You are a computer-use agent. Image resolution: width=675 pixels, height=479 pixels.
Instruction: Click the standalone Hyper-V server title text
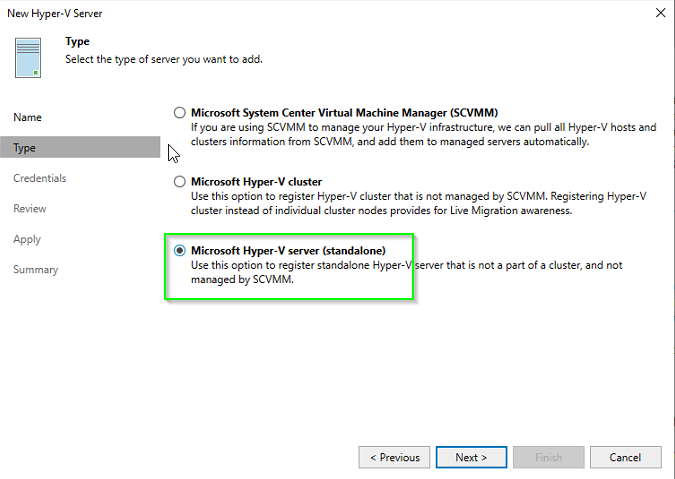[288, 250]
